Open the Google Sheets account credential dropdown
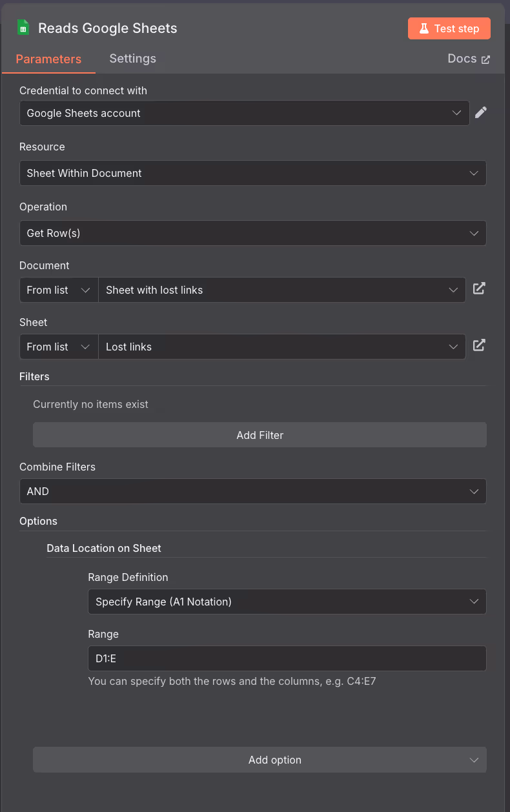The width and height of the screenshot is (510, 812). point(245,113)
